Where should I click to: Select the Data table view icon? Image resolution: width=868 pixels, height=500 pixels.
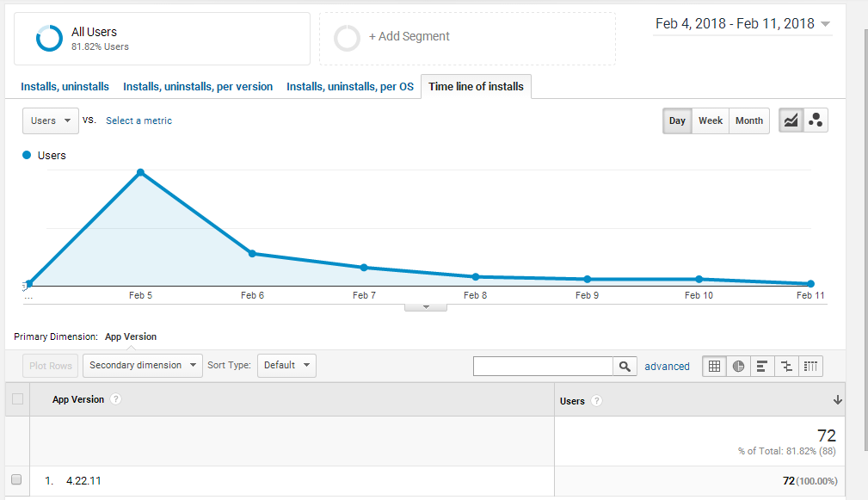714,366
